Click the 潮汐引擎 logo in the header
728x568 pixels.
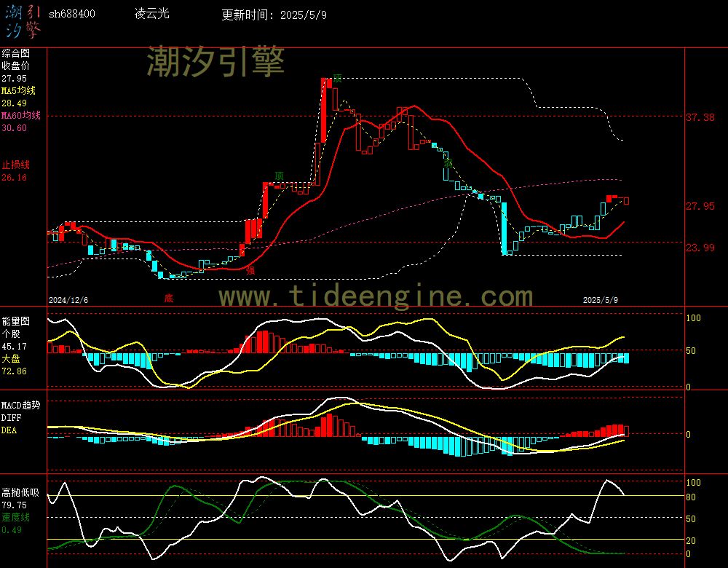(23, 21)
